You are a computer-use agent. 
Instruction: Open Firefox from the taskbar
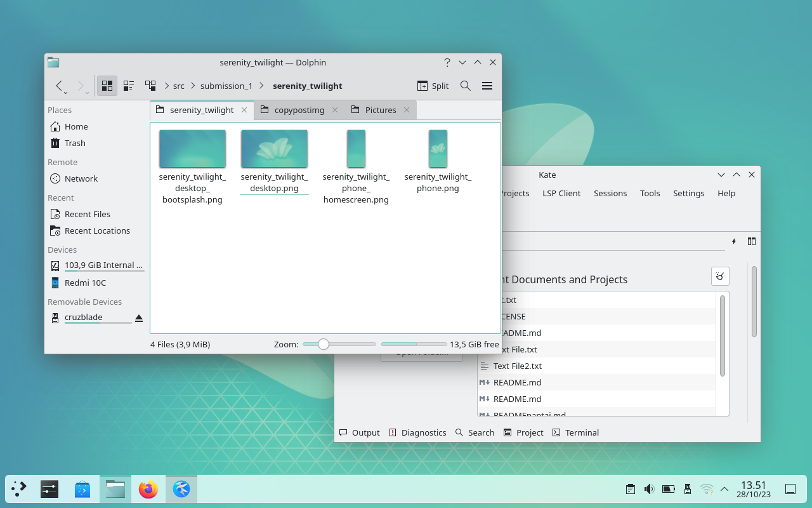tap(148, 489)
